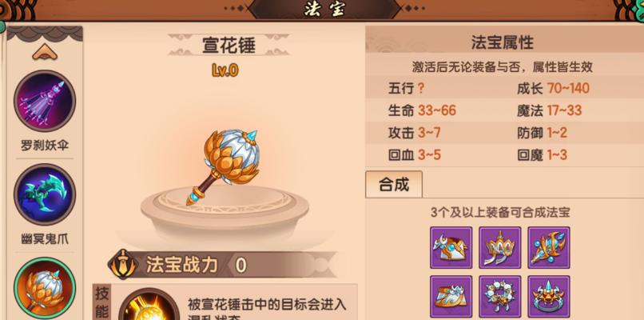Tap the 技能 label tab

102,303
